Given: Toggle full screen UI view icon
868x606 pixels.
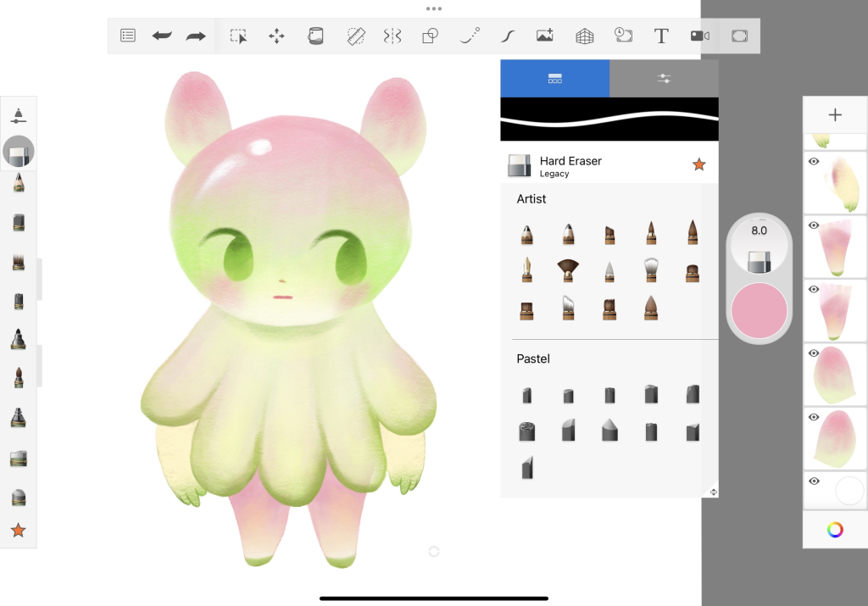Looking at the screenshot, I should (739, 36).
